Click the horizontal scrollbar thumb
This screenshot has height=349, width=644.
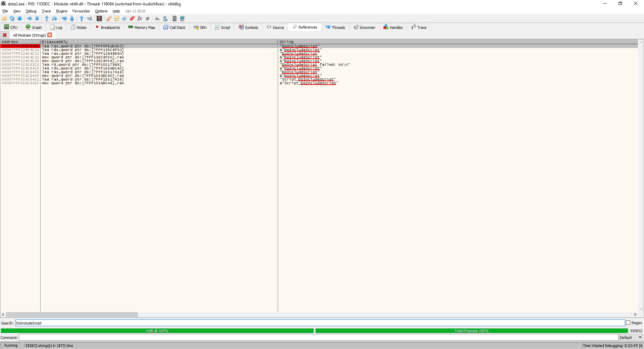coord(72,314)
